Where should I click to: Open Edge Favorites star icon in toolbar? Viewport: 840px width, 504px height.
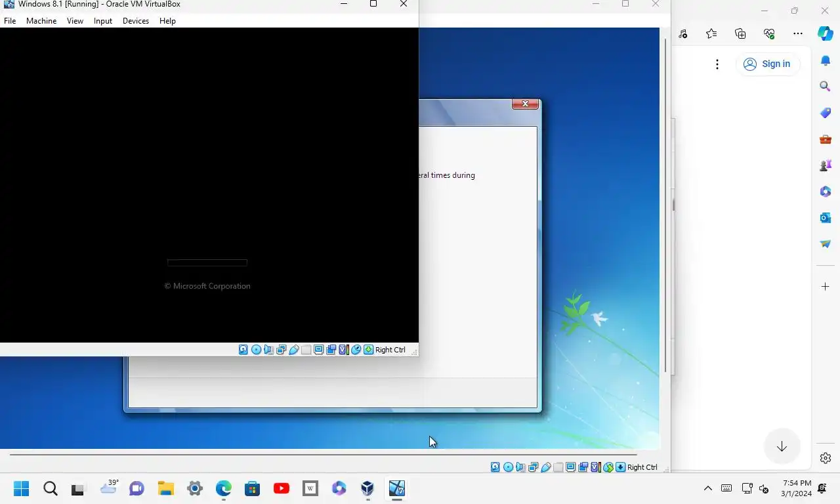point(711,34)
